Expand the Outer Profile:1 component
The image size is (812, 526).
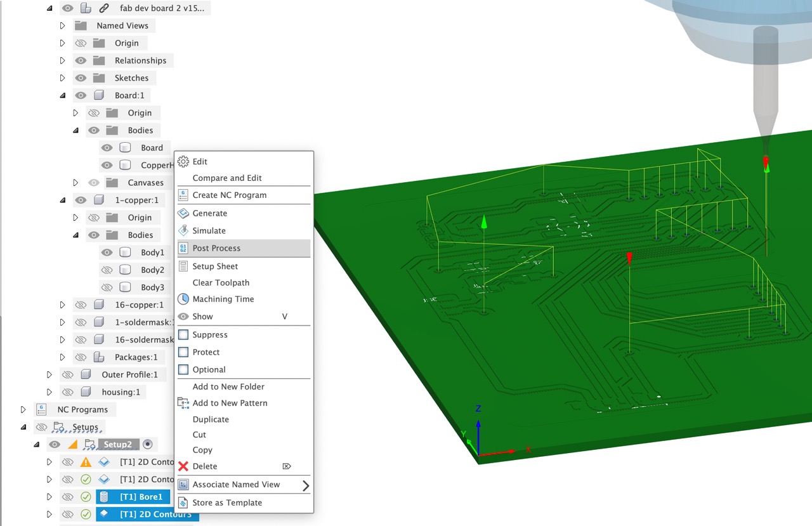[x=49, y=374]
